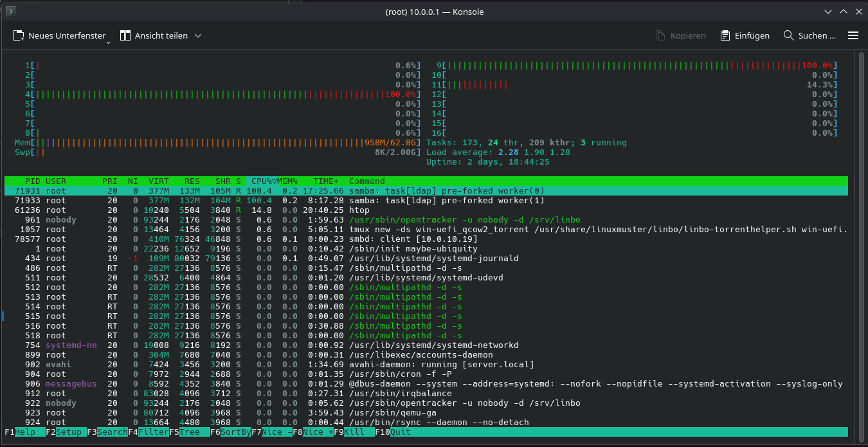Screen dimensions: 868x447
Task: Click the Einfügen clipboard icon
Action: (x=725, y=36)
